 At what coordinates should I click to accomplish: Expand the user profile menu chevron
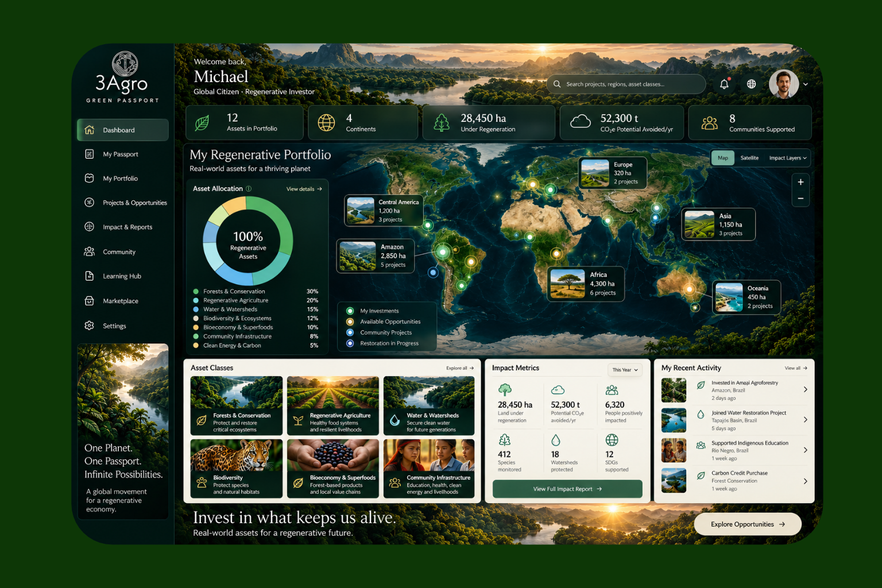click(806, 84)
